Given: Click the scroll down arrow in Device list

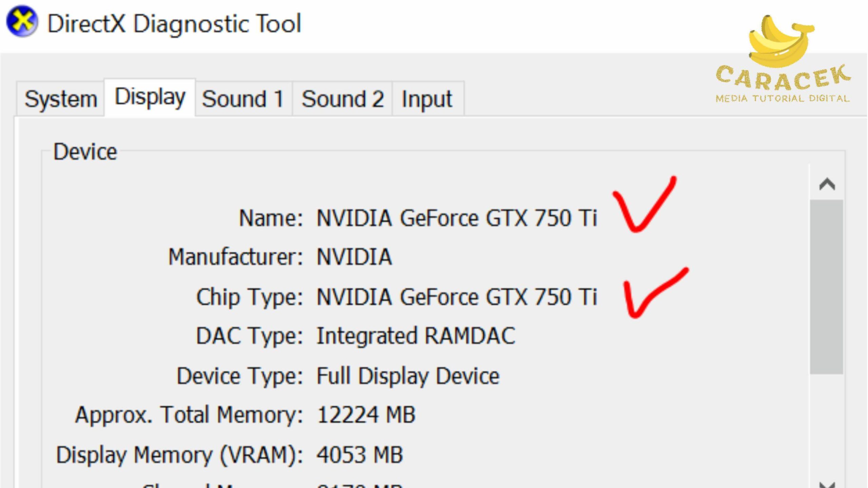Looking at the screenshot, I should point(827,484).
